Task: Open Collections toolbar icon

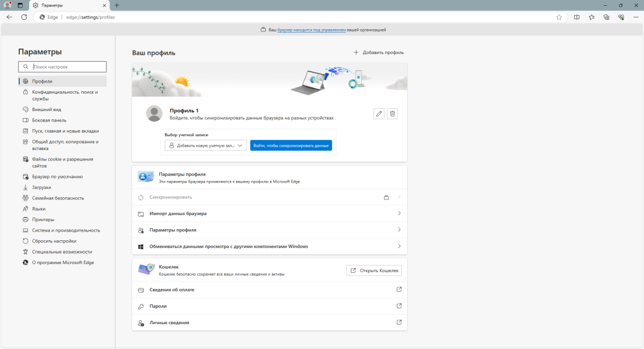Action: 606,17
